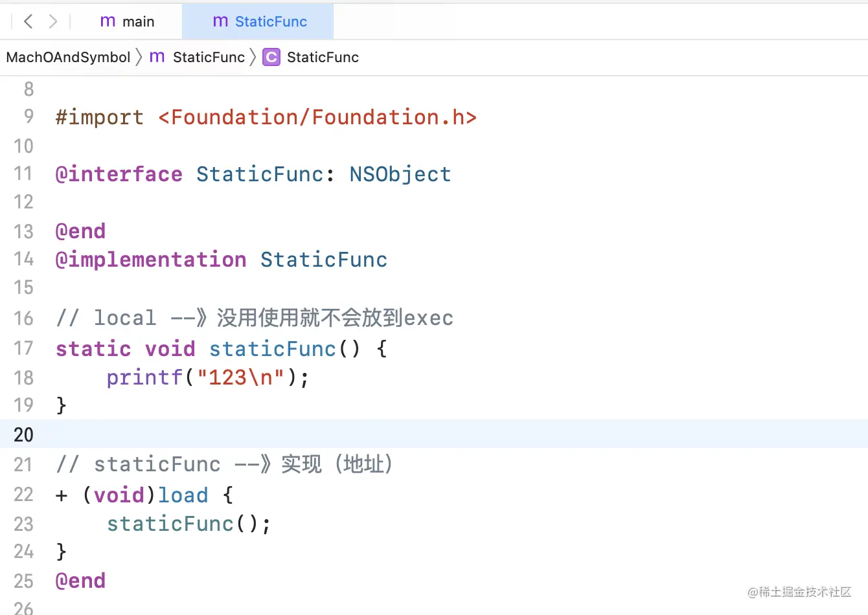868x615 pixels.
Task: Click the purple C class icon in breadcrumb
Action: [271, 57]
